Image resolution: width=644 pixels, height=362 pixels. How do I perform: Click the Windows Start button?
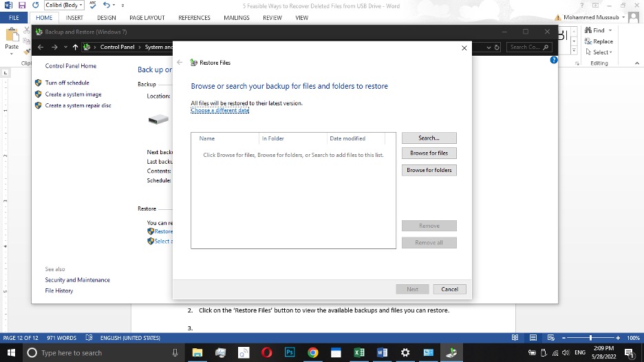11,352
